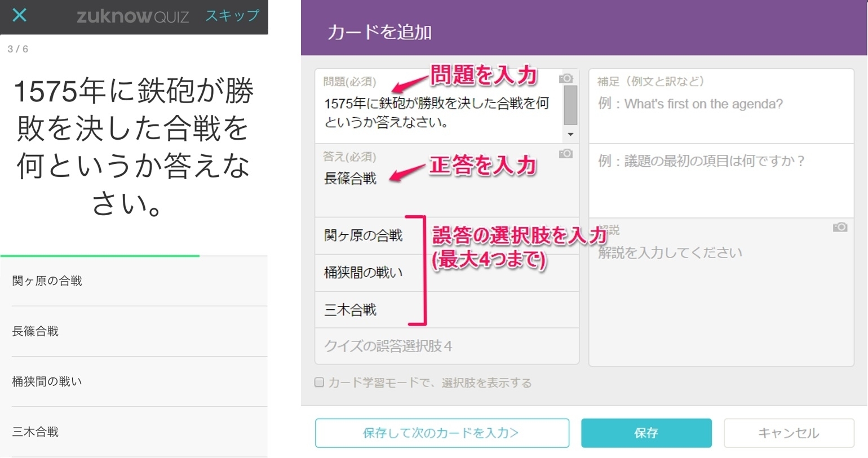
Task: Click 保存して次のカードを入力 button
Action: coord(442,433)
